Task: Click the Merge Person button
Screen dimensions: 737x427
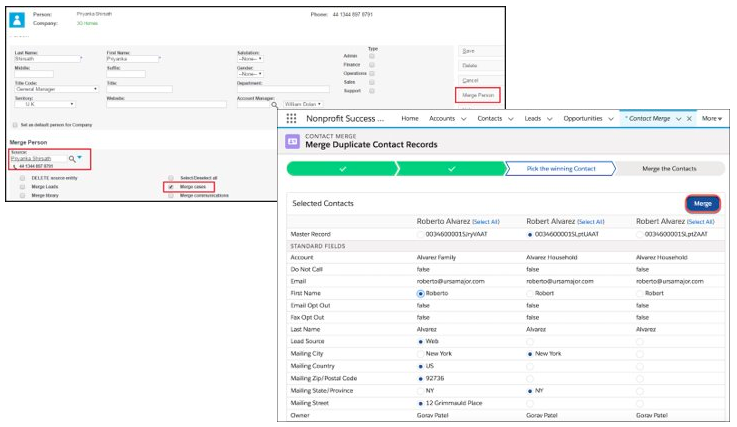Action: [x=478, y=95]
